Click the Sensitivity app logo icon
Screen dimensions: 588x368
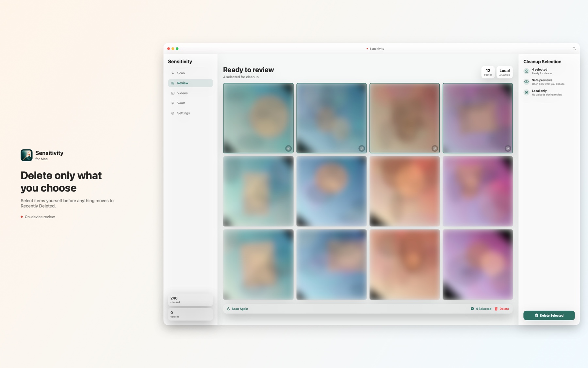pyautogui.click(x=26, y=155)
